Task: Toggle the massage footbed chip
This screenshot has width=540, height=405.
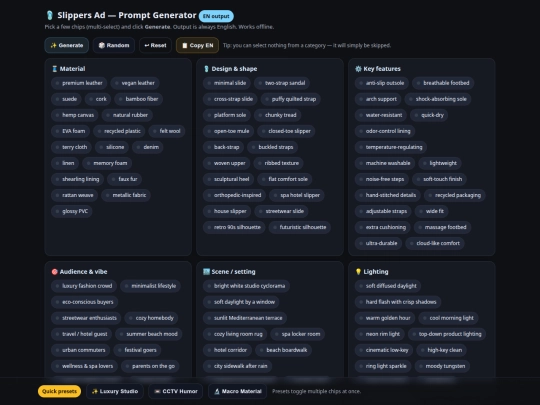Action: coord(442,227)
